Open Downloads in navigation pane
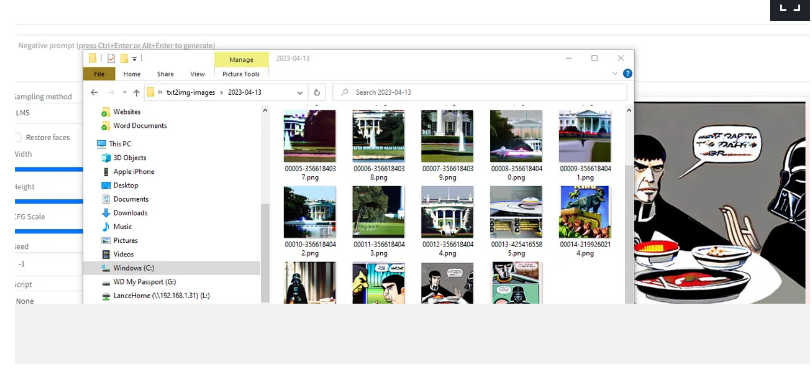812x374 pixels. [x=130, y=213]
